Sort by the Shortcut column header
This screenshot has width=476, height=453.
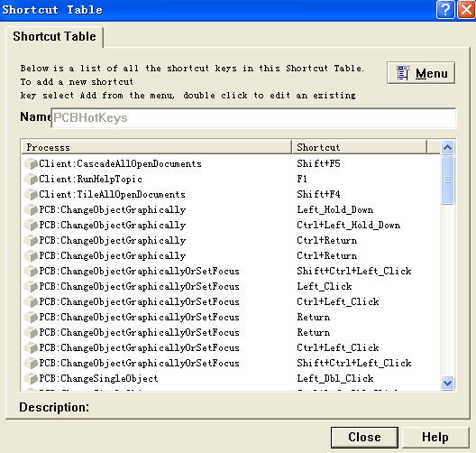click(359, 147)
